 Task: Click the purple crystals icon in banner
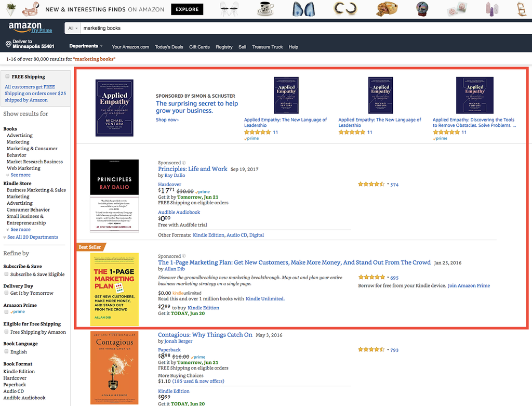pyautogui.click(x=492, y=9)
